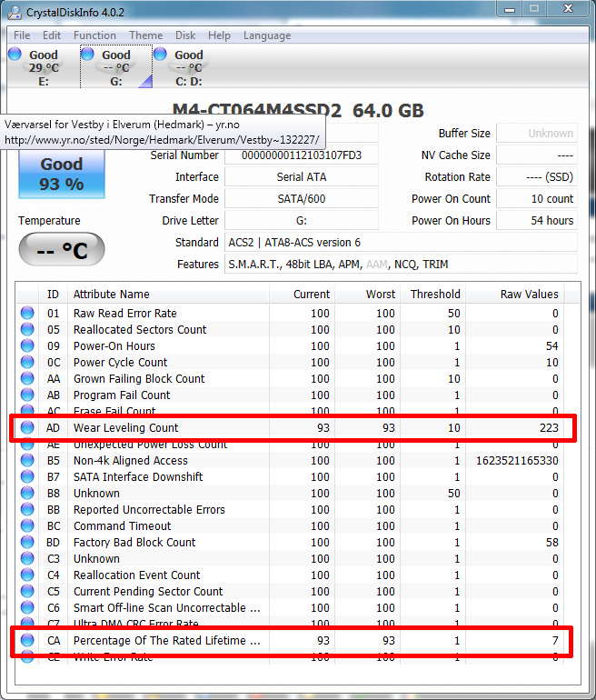Select the C: D: disk tab
Image resolution: width=596 pixels, height=700 pixels.
[x=188, y=67]
